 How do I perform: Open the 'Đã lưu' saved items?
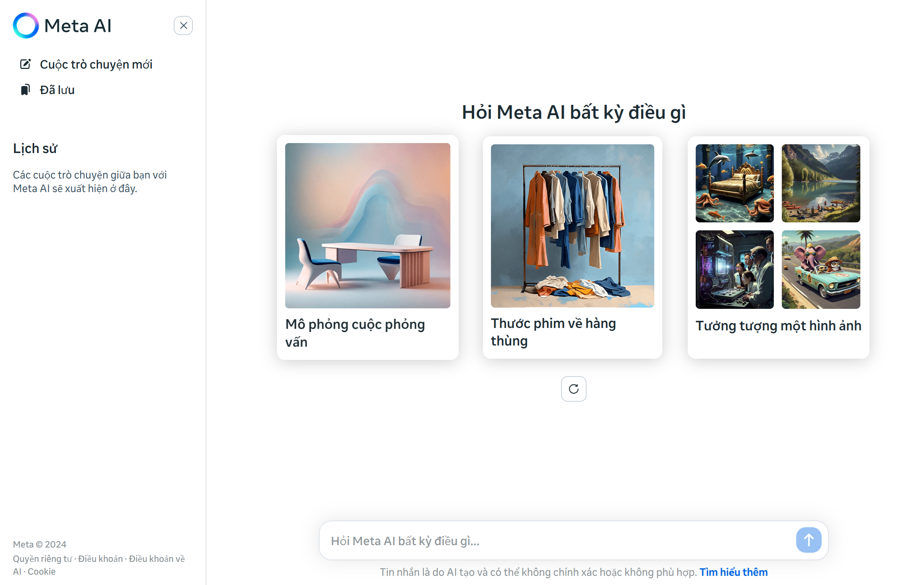(57, 90)
